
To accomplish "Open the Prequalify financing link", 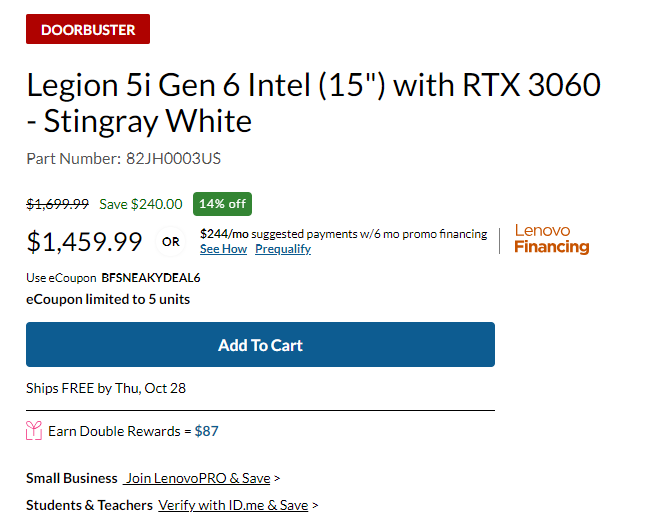I will pyautogui.click(x=283, y=249).
